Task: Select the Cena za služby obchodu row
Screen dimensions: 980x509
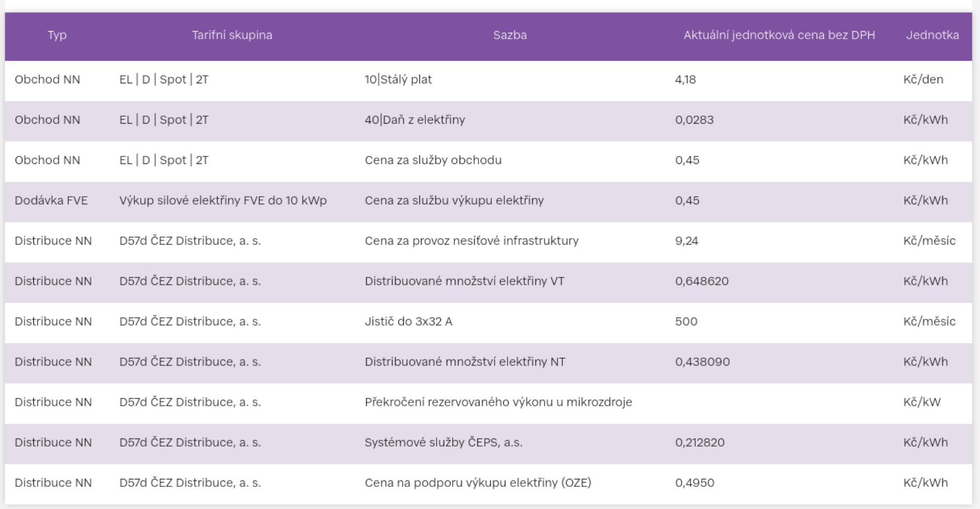Action: pos(433,160)
